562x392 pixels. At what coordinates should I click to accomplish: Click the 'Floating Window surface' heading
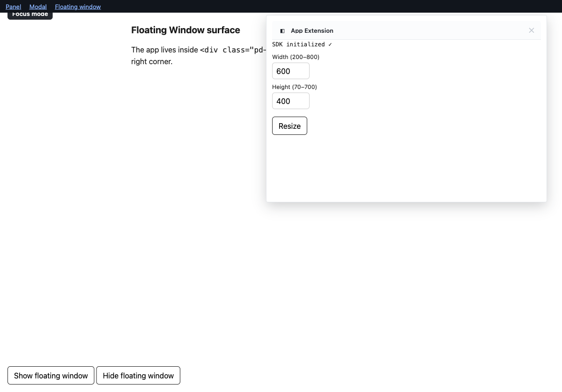point(185,30)
